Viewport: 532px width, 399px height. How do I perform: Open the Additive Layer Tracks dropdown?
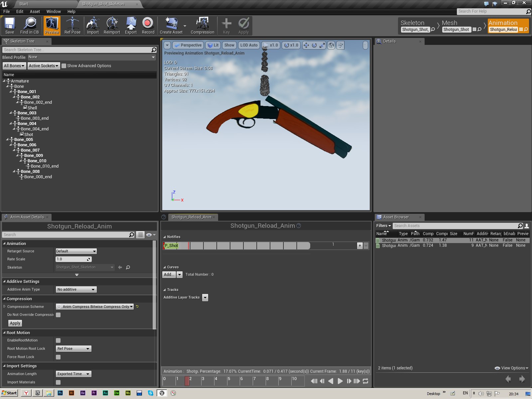[205, 298]
